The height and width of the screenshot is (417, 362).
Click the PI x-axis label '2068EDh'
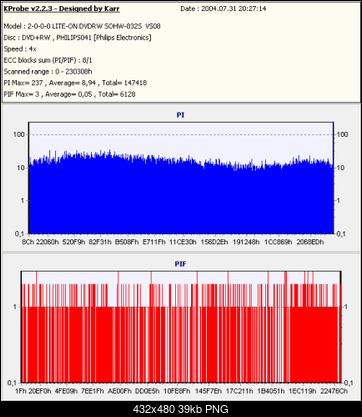310,242
